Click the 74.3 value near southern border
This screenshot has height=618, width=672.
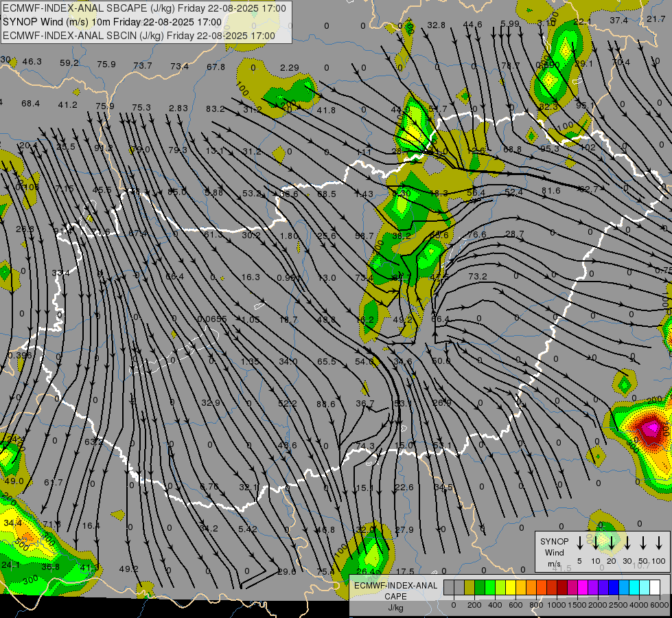click(x=365, y=446)
